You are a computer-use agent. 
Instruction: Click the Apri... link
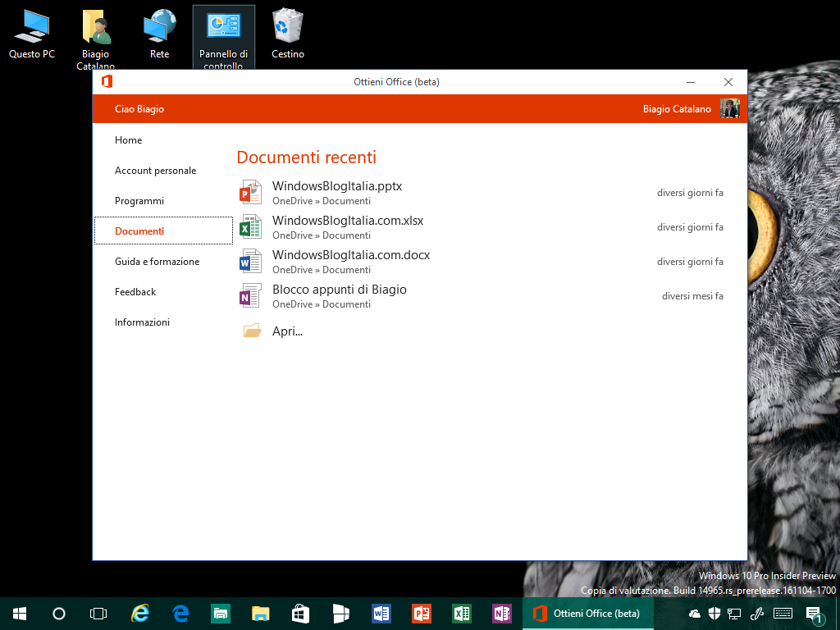click(287, 331)
